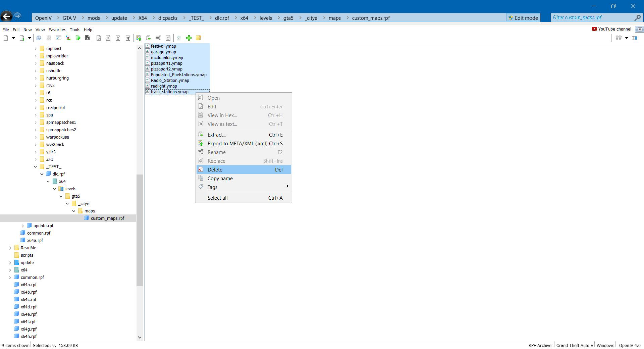Image resolution: width=644 pixels, height=349 pixels.
Task: Click the rename toolbar icon
Action: (x=158, y=38)
